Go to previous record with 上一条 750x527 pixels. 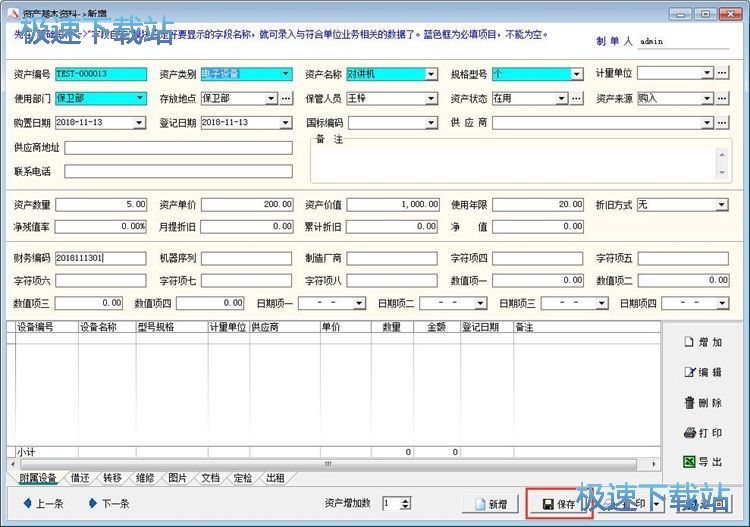[x=42, y=503]
